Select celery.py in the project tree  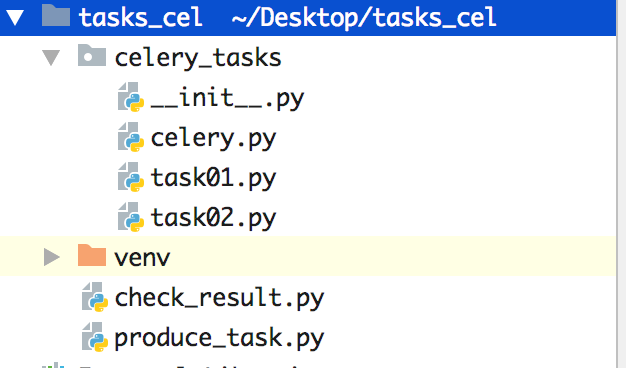point(214,138)
